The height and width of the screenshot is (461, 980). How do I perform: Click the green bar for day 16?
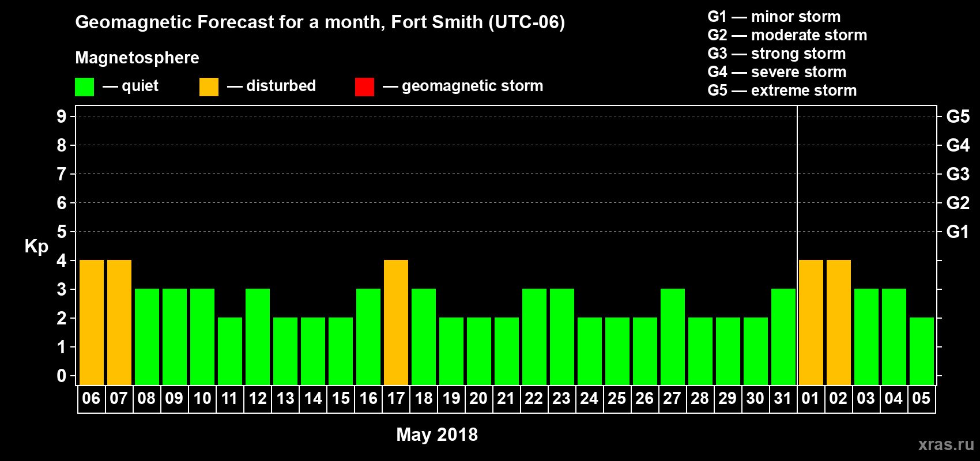point(368,337)
